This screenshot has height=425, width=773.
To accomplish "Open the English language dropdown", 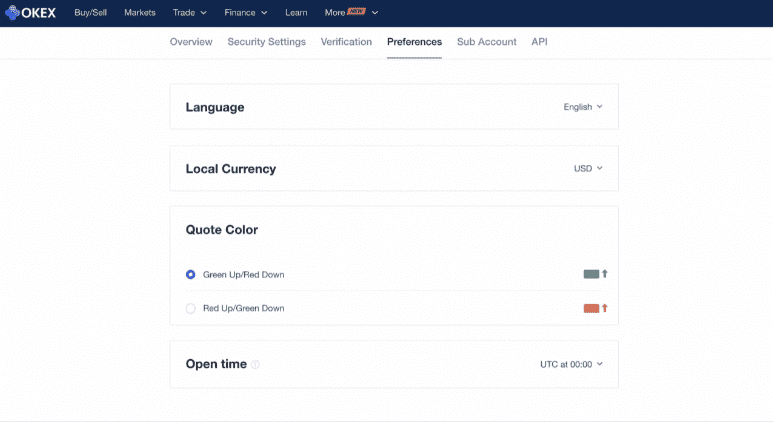I will 583,107.
